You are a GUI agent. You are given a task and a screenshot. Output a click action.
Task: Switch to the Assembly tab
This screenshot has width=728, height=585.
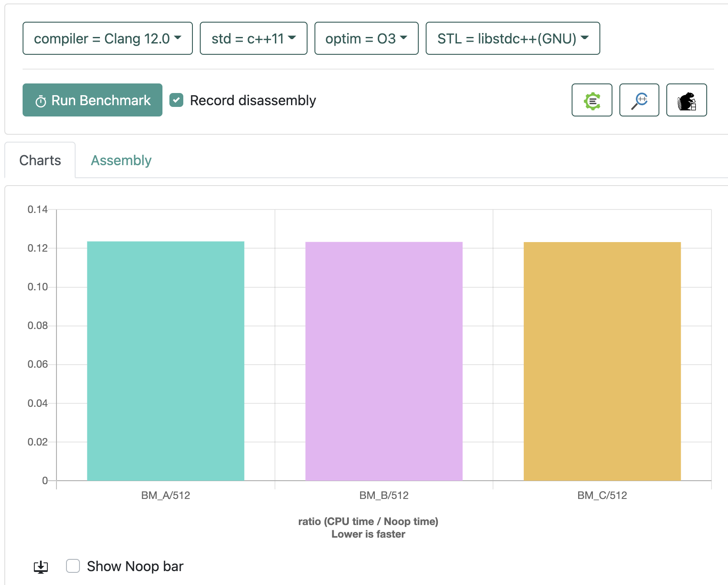pos(121,160)
